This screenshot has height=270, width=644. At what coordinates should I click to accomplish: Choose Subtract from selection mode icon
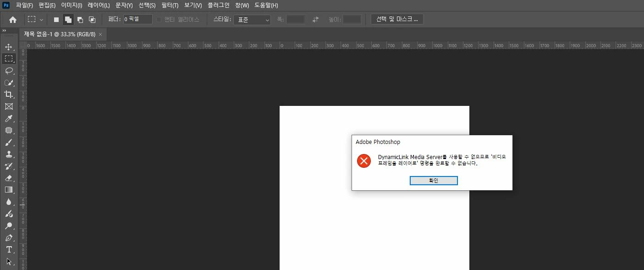tap(80, 20)
